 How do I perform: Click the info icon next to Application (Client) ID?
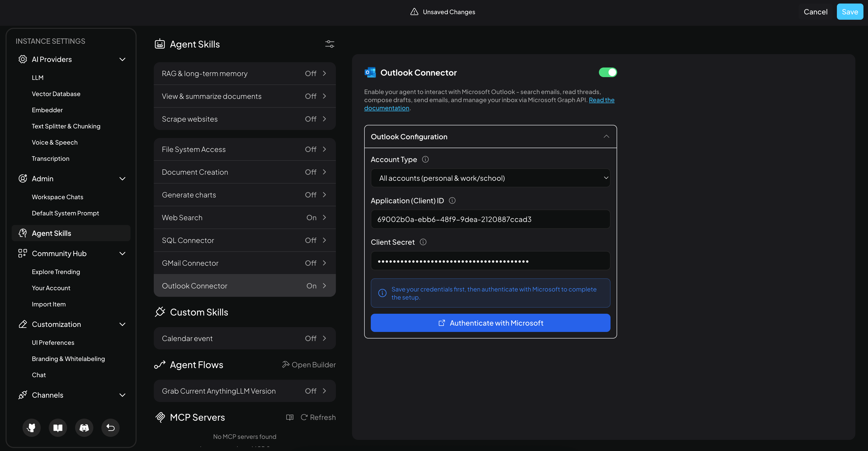coord(452,200)
